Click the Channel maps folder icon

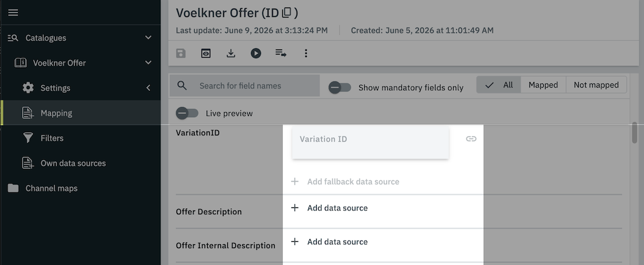[13, 188]
